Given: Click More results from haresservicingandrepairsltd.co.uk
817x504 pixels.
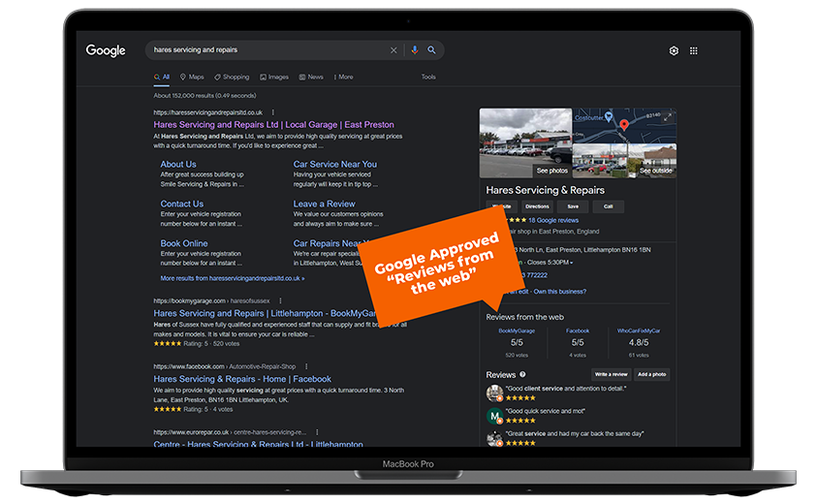Looking at the screenshot, I should coord(233,278).
